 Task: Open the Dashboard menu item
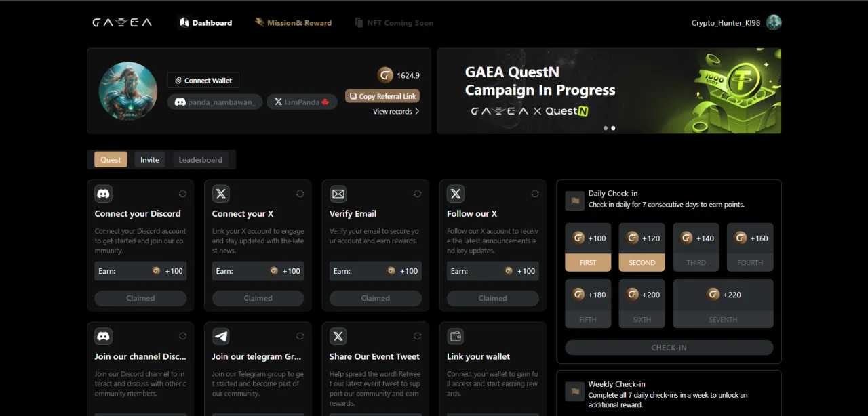[x=205, y=22]
